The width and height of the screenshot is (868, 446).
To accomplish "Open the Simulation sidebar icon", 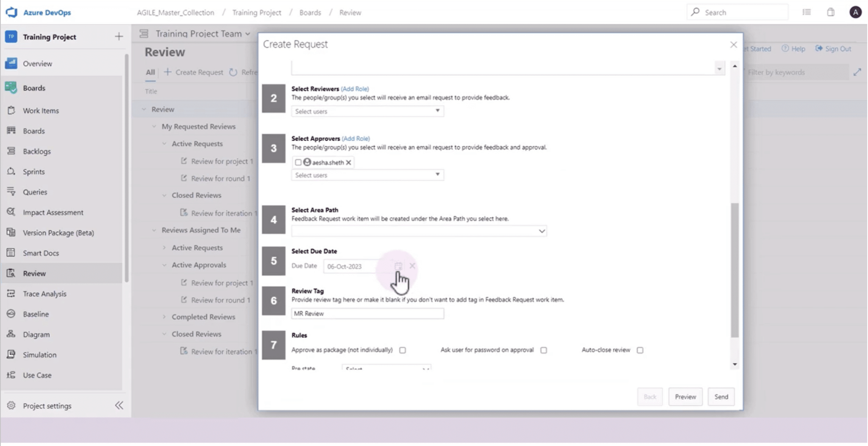I will (11, 354).
